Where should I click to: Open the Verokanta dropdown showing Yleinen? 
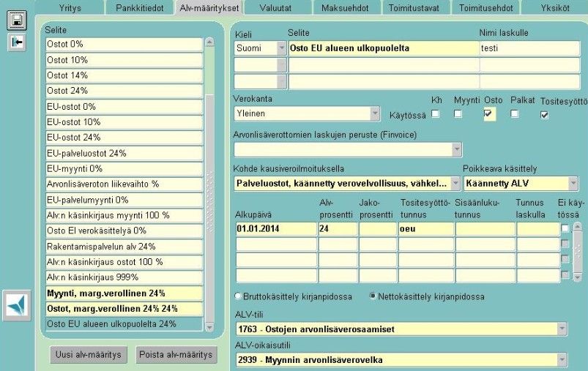pyautogui.click(x=375, y=113)
